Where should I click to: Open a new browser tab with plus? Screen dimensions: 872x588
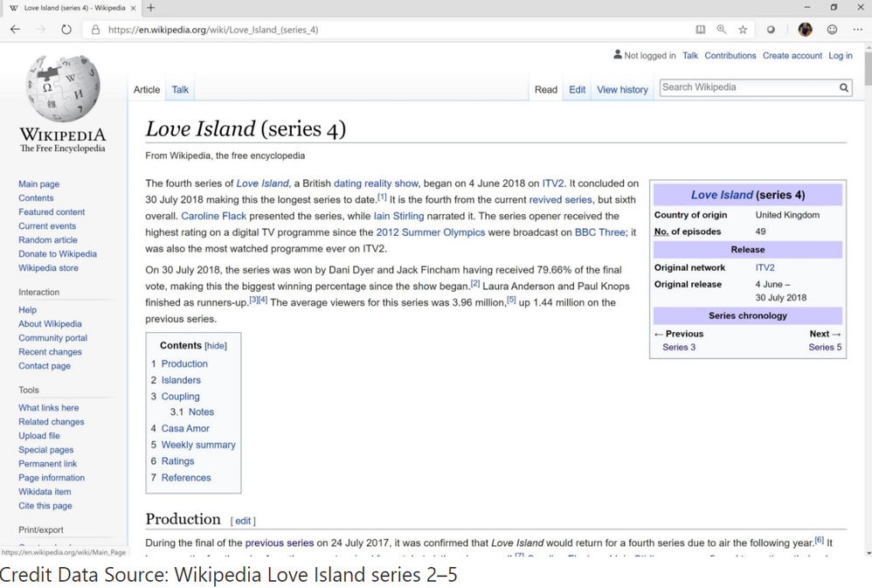pyautogui.click(x=150, y=8)
